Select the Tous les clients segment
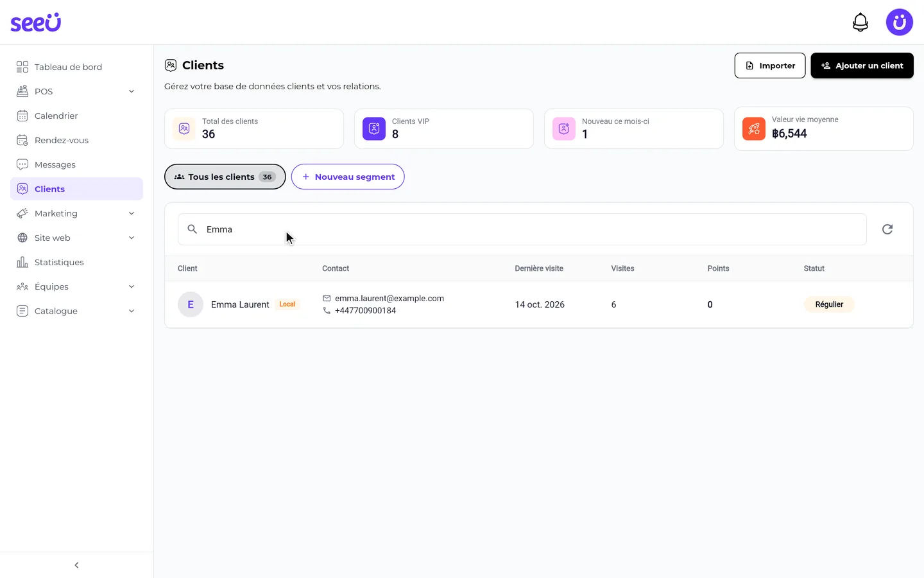Image resolution: width=924 pixels, height=578 pixels. (x=225, y=177)
